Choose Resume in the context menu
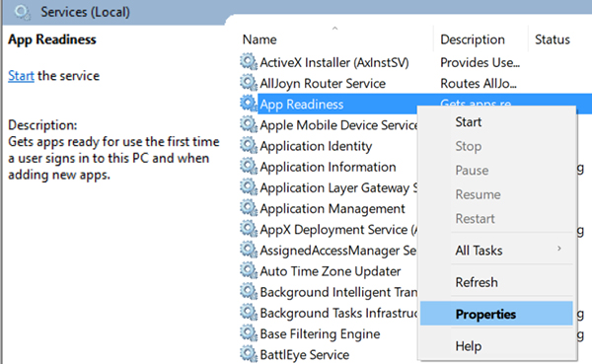 pyautogui.click(x=496, y=194)
